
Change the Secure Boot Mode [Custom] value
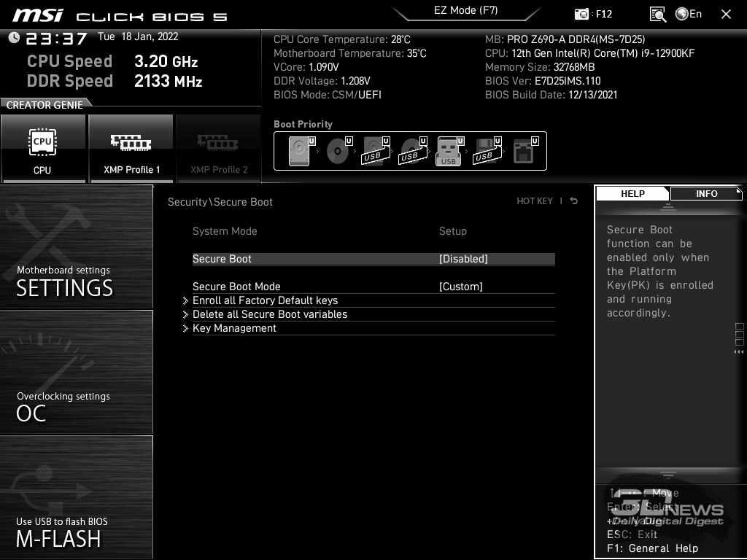pyautogui.click(x=461, y=286)
